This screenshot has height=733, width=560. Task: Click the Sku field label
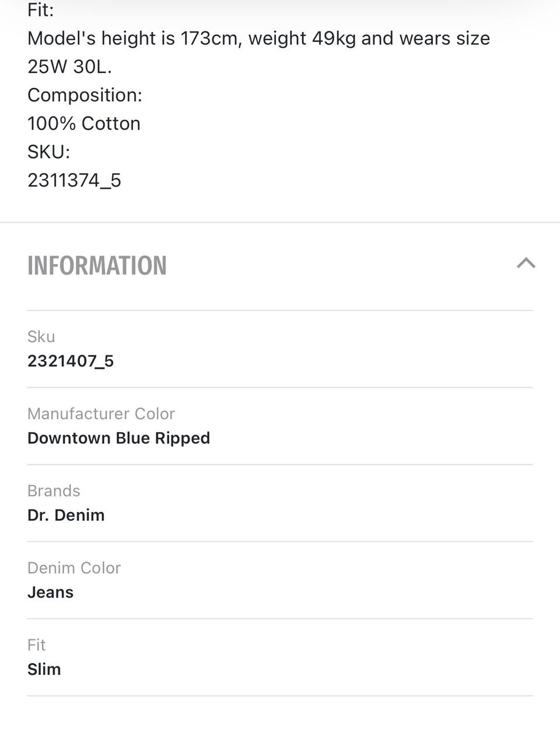point(41,336)
